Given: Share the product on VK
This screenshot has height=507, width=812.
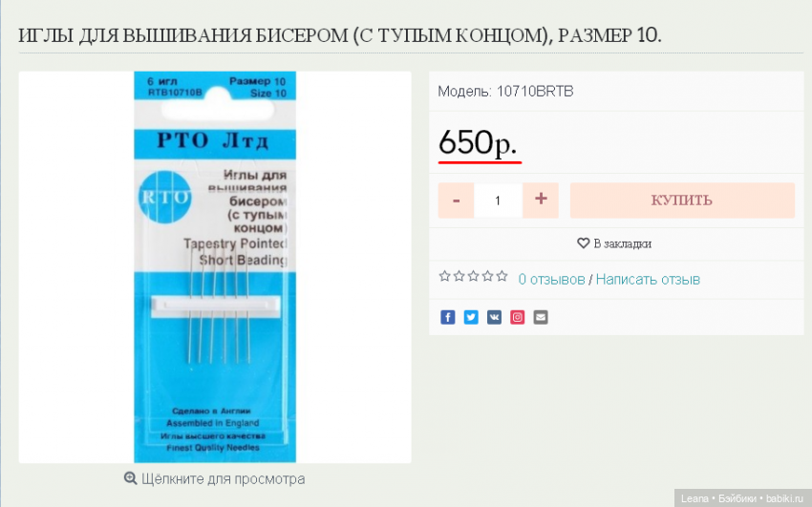Looking at the screenshot, I should [494, 317].
